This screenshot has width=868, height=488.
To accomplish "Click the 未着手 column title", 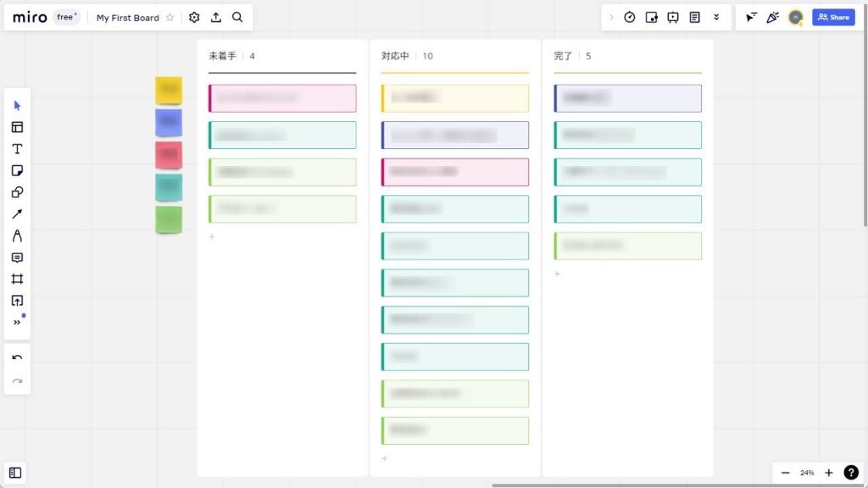I will click(x=223, y=56).
